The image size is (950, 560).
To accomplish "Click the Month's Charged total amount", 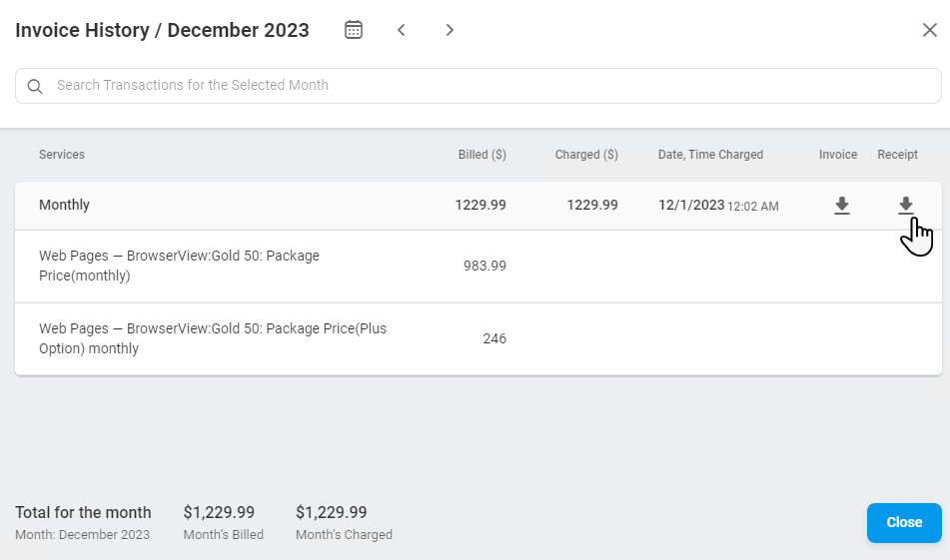I will click(331, 512).
